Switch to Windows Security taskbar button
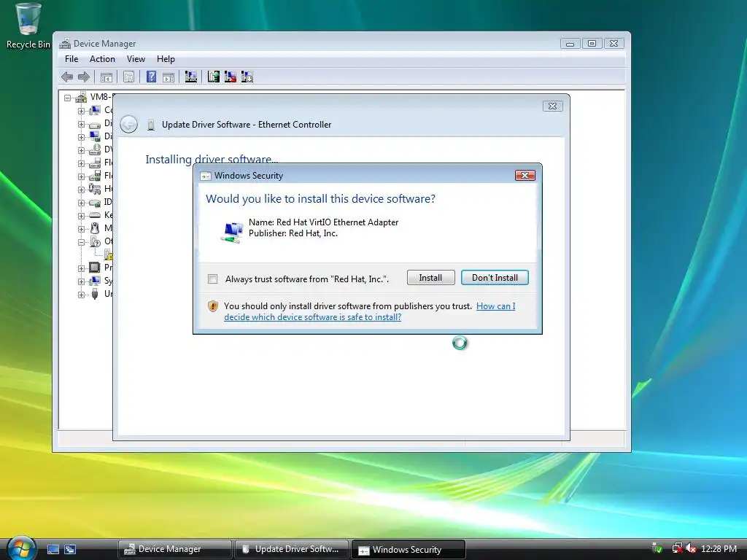747x560 pixels. (408, 550)
